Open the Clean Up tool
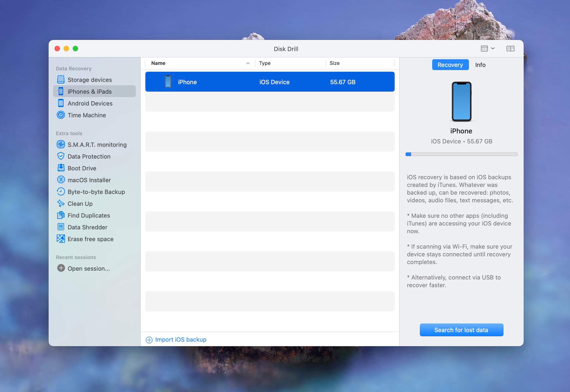The width and height of the screenshot is (570, 392). click(94, 203)
